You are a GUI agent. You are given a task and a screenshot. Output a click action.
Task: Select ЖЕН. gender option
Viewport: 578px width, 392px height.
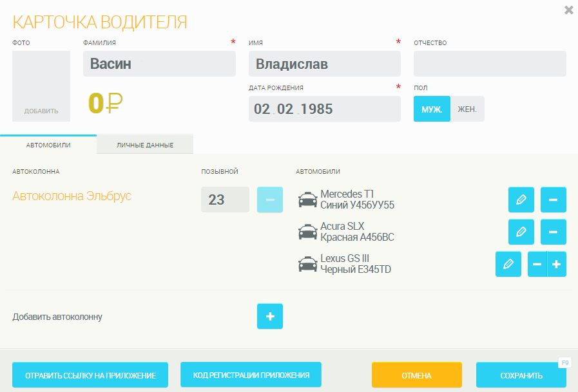point(467,109)
